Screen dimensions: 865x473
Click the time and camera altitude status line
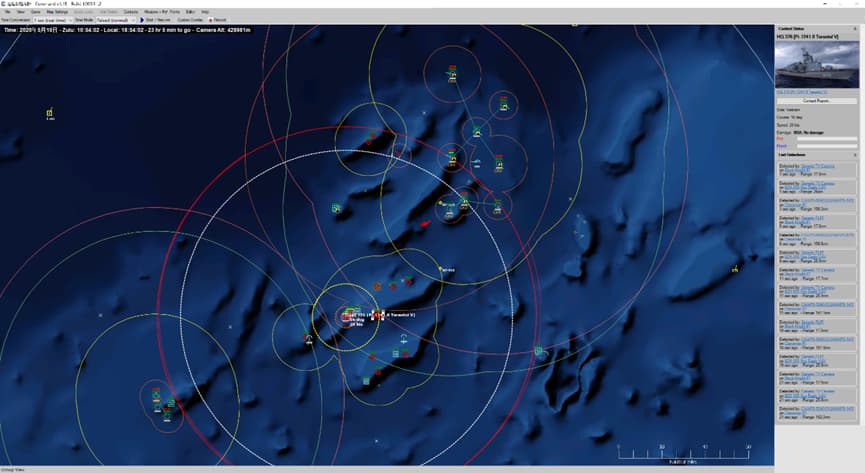127,30
